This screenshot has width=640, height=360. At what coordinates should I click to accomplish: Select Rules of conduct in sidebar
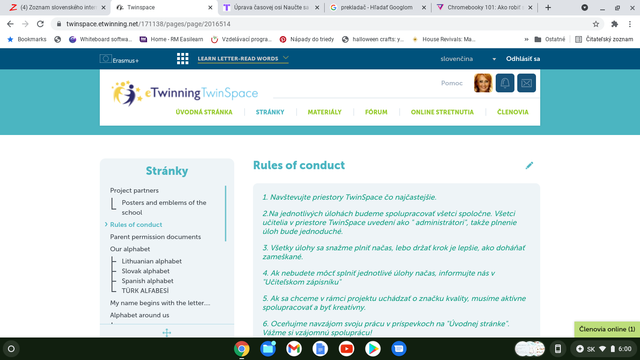click(136, 224)
